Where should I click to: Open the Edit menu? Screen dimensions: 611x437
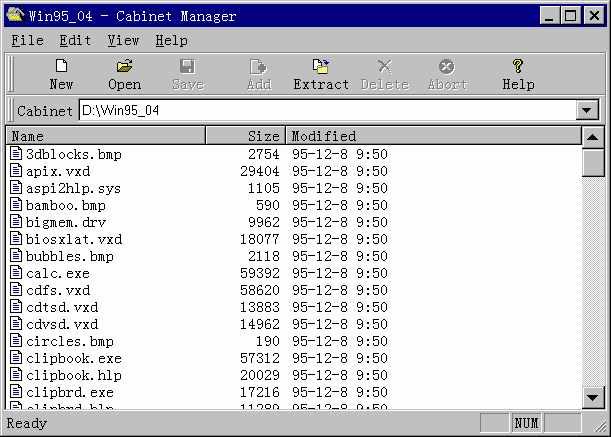(75, 41)
